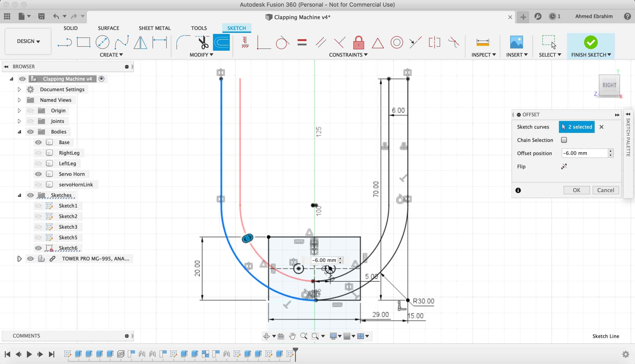Confirm the offset with OK

tap(577, 190)
